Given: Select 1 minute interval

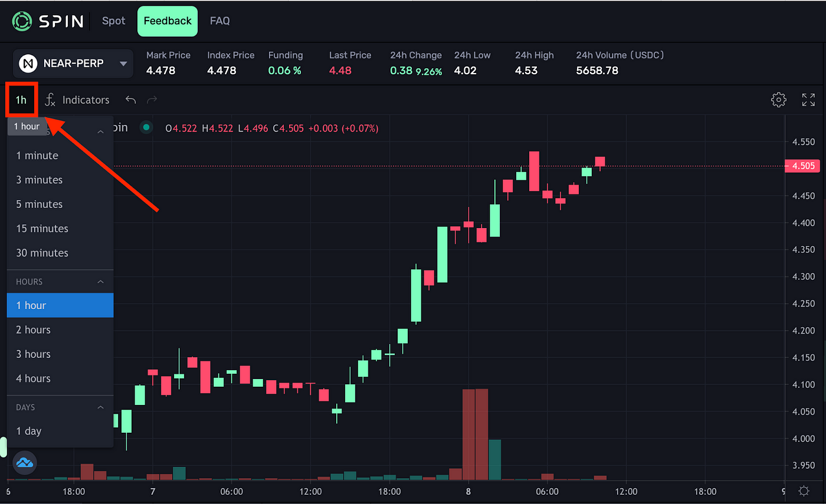Looking at the screenshot, I should 60,156.
